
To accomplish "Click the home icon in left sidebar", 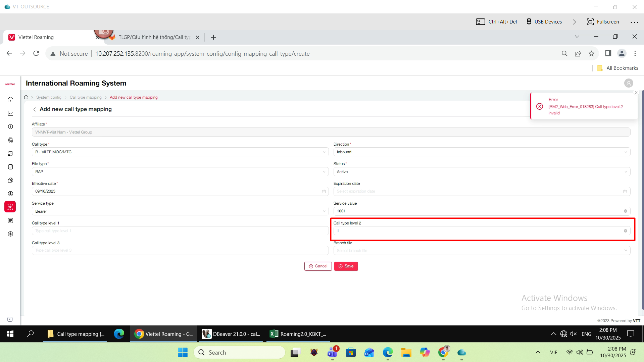I will click(10, 100).
